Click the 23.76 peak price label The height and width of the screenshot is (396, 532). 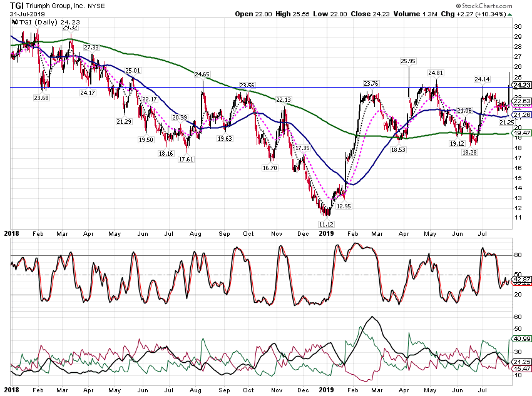371,83
